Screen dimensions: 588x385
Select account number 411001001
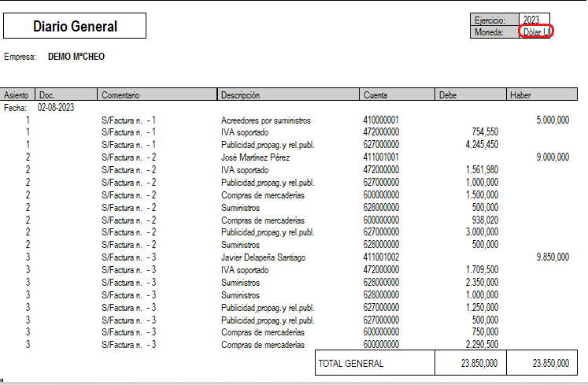click(381, 157)
